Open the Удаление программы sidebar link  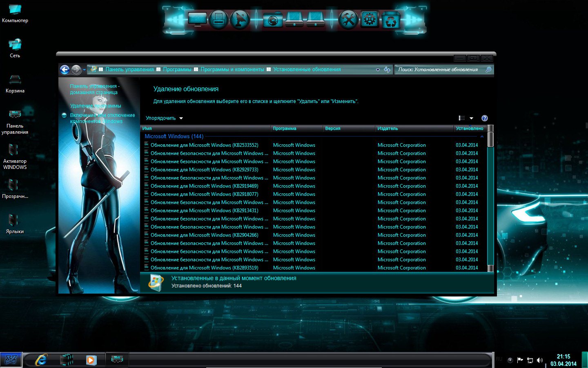coord(96,106)
